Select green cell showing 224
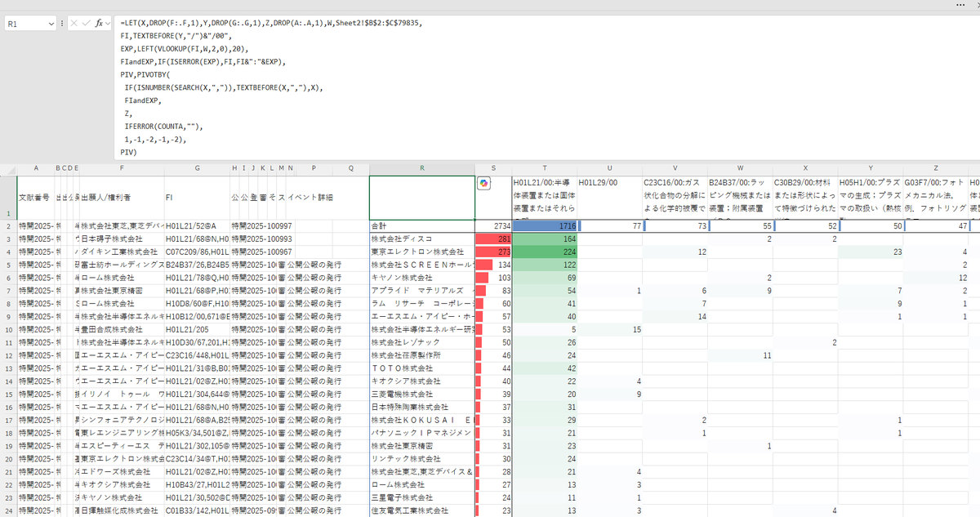Viewport: 980px width, 517px height. [x=544, y=252]
